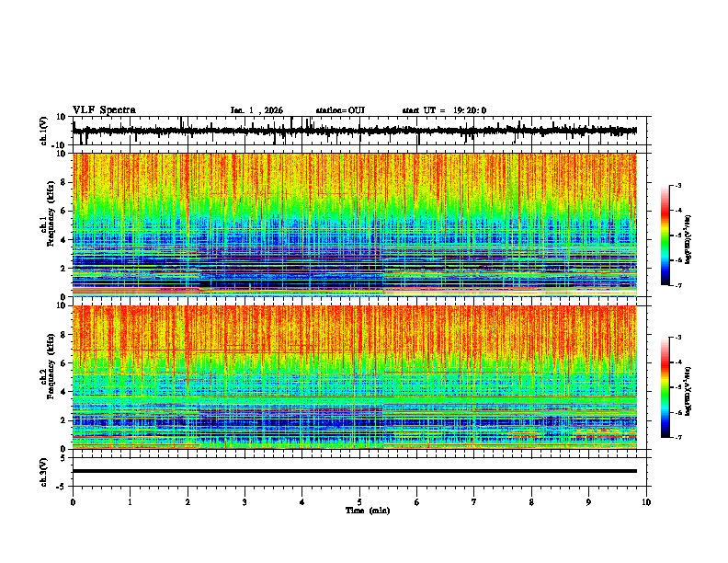Click the time axis tick label "3"
Image resolution: width=728 pixels, height=563 pixels.
click(x=245, y=502)
